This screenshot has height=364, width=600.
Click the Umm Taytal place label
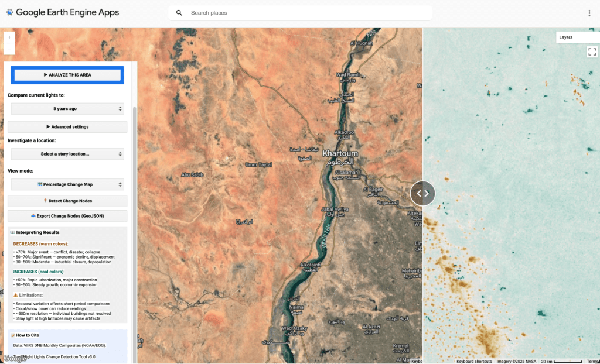258,165
